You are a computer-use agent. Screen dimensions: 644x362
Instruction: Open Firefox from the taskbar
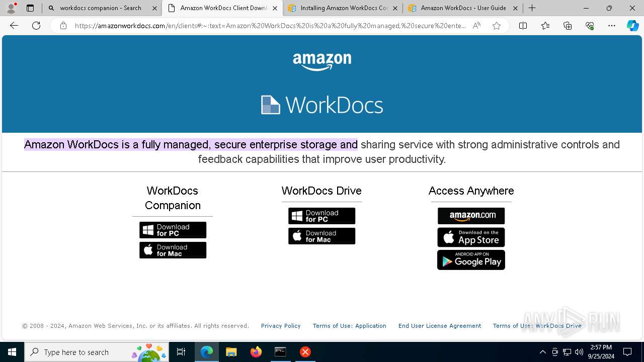pos(256,352)
